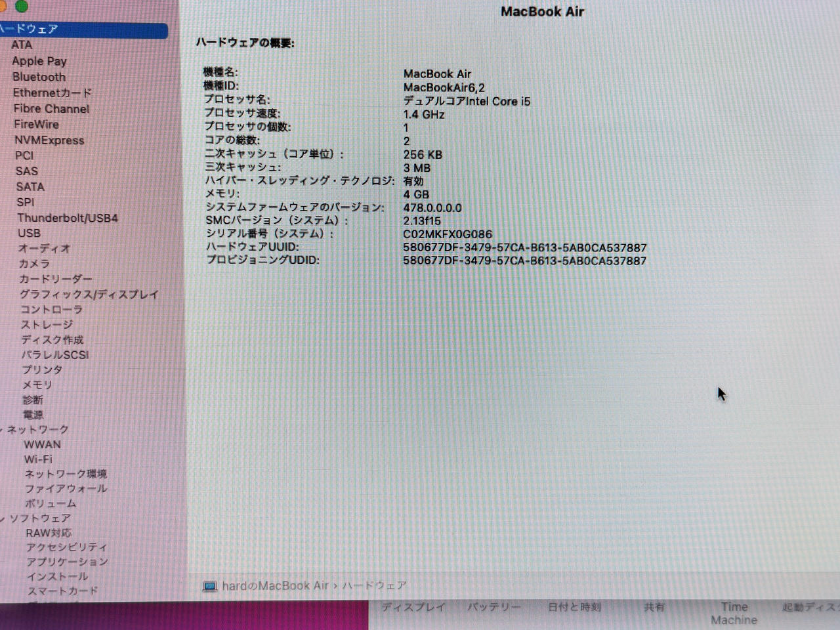Select ボリューム under network
840x630 pixels.
pyautogui.click(x=51, y=503)
